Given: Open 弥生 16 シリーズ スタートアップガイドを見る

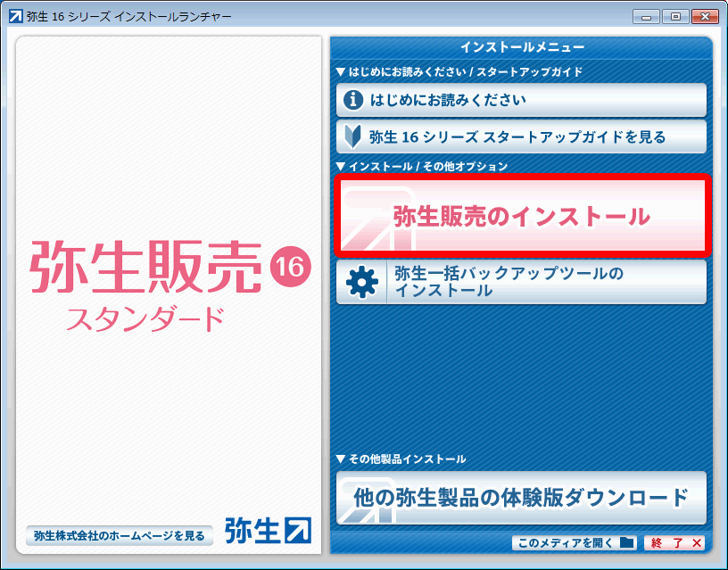Looking at the screenshot, I should pos(521,137).
